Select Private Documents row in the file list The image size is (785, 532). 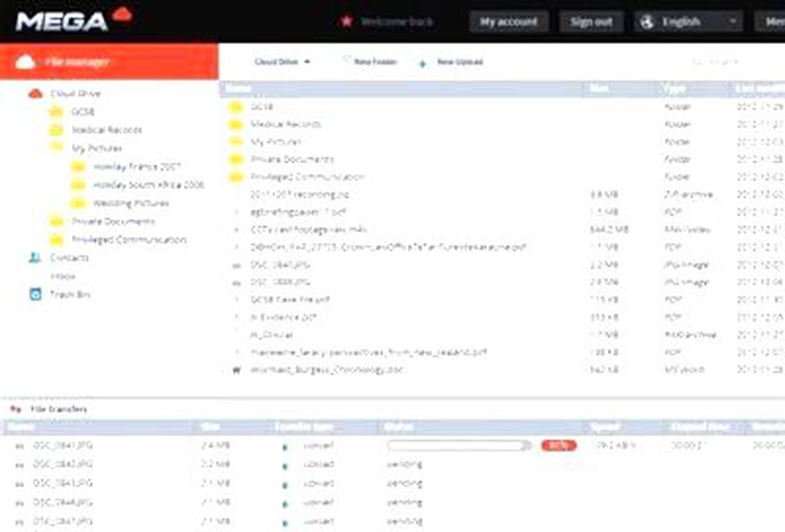[502, 160]
